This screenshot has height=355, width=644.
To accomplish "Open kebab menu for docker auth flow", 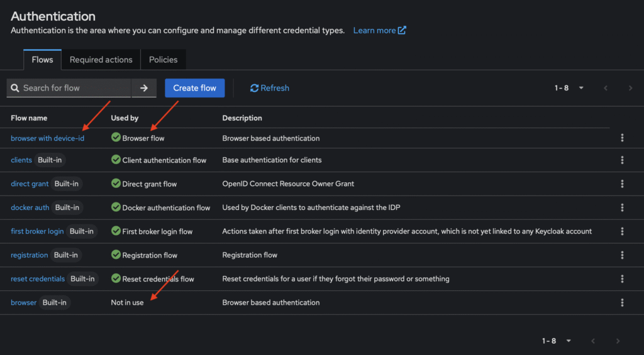I will [x=622, y=207].
